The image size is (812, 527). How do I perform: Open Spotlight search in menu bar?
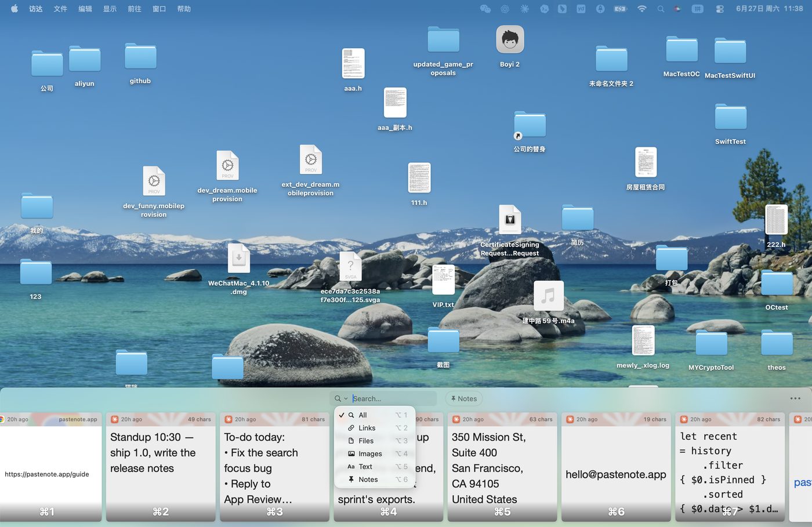(x=661, y=9)
